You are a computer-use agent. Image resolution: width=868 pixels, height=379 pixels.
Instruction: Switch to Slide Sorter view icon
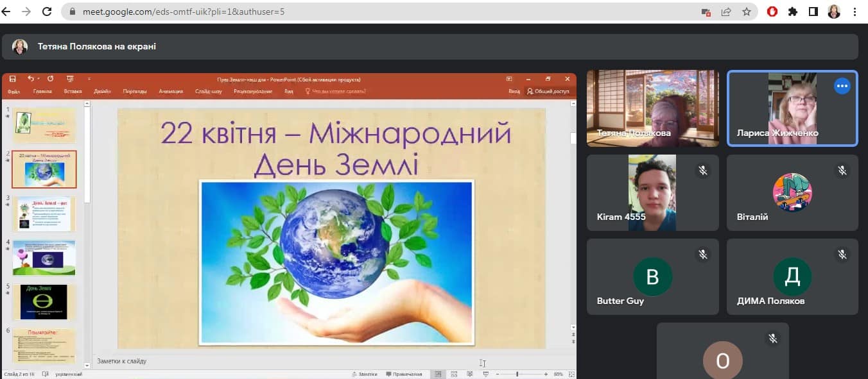pos(454,374)
